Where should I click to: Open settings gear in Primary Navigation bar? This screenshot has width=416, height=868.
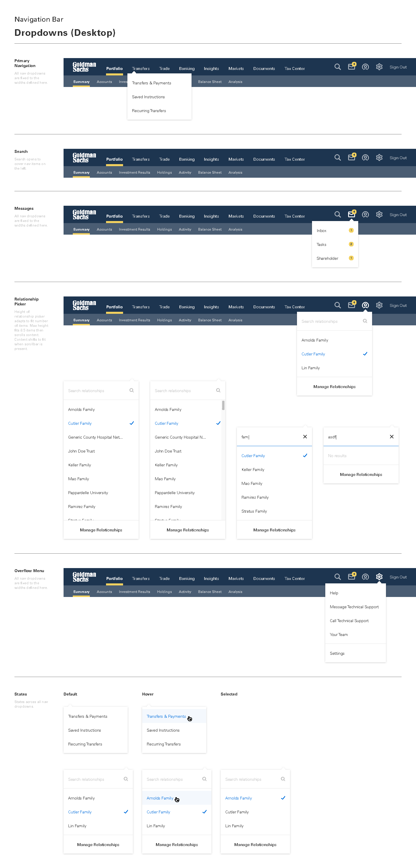click(379, 67)
